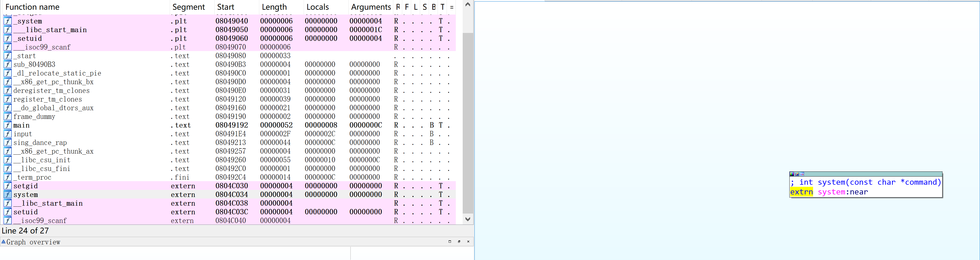Close the Graph overview panel
Screen dimensions: 980x260
[468, 241]
